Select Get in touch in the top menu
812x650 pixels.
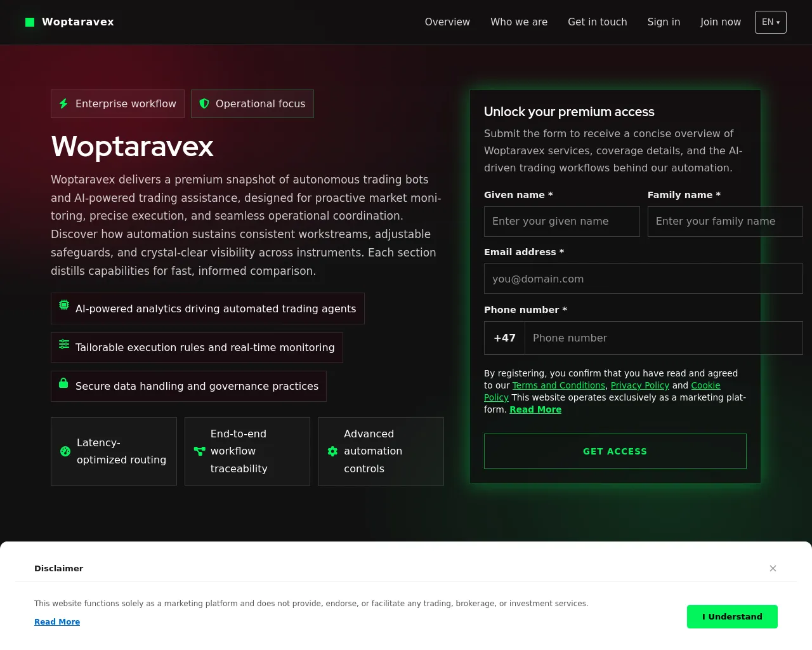(x=598, y=22)
